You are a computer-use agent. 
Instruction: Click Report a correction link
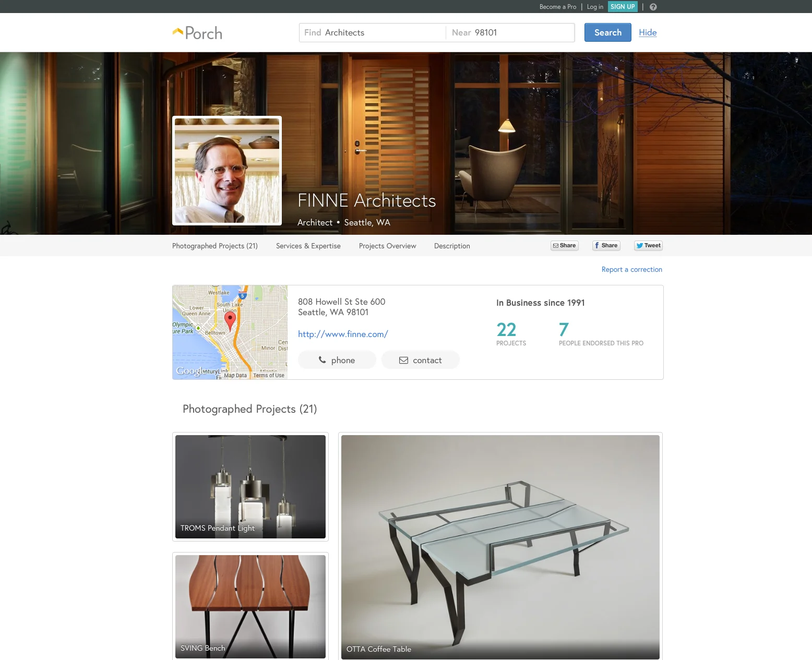(x=632, y=269)
